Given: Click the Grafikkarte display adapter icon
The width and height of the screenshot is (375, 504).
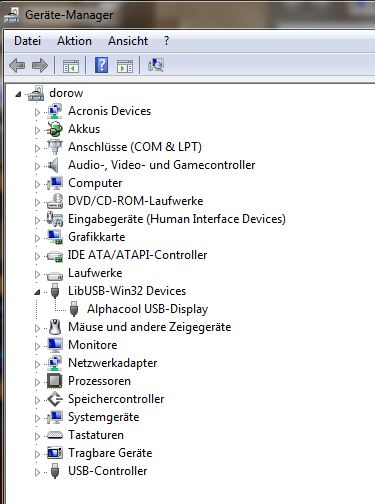Looking at the screenshot, I should (x=55, y=237).
